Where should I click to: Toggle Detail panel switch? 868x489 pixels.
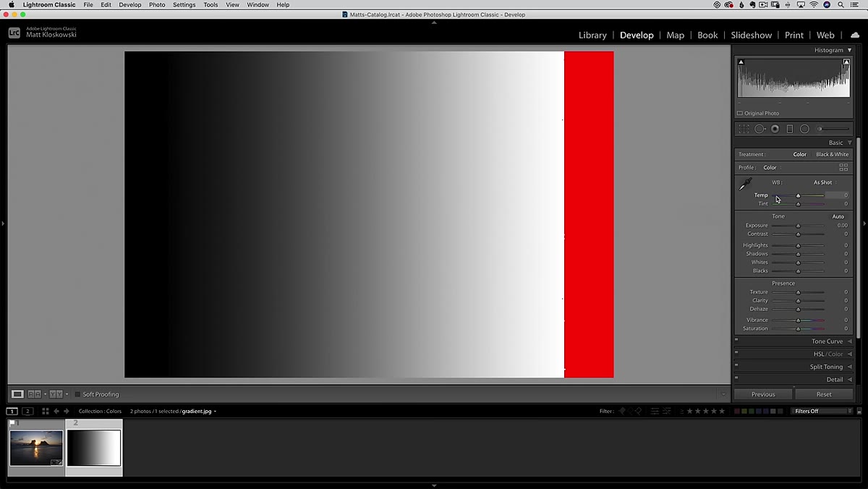point(736,378)
